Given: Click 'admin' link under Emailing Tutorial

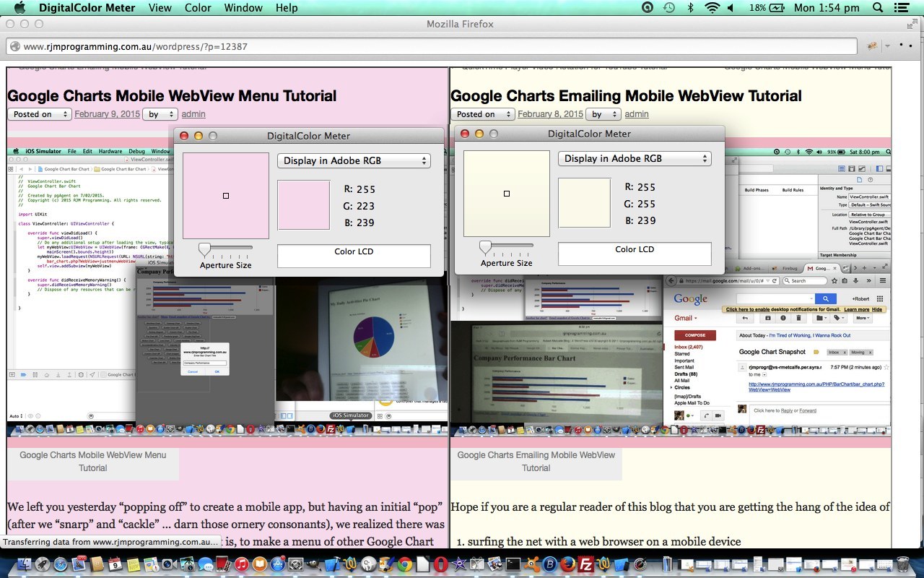Looking at the screenshot, I should coord(637,114).
